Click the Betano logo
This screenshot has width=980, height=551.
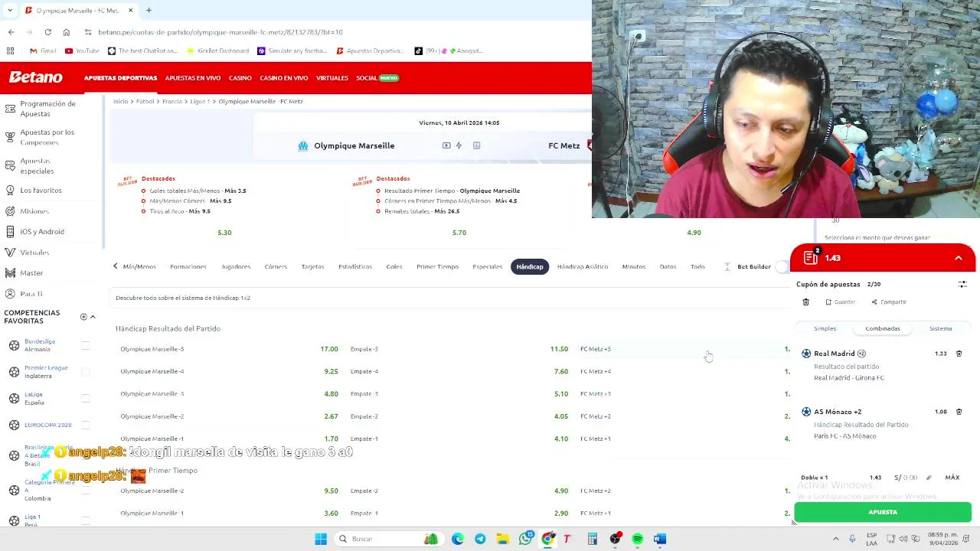(35, 77)
